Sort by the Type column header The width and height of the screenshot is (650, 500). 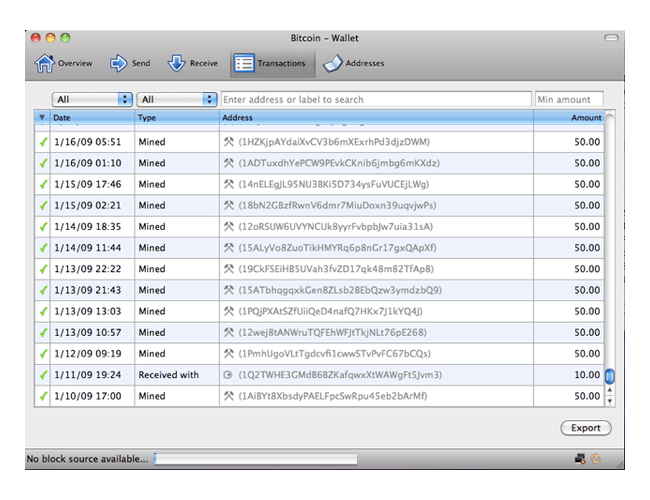(x=177, y=118)
